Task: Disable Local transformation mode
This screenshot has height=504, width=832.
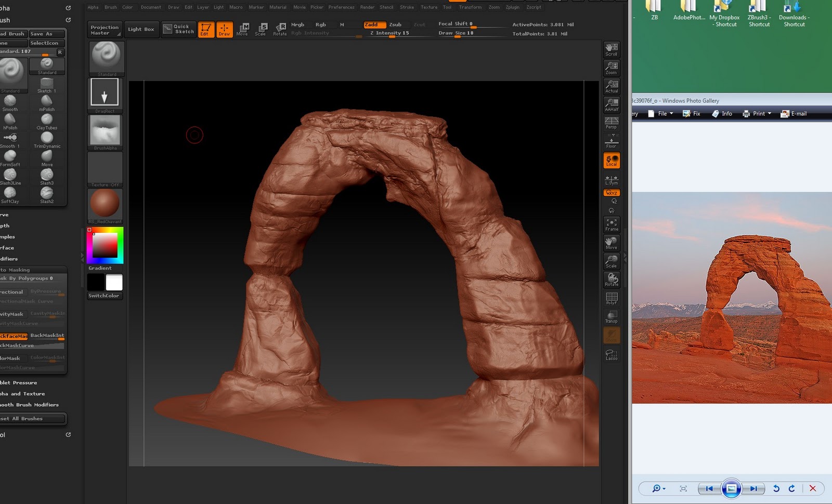Action: [x=611, y=161]
